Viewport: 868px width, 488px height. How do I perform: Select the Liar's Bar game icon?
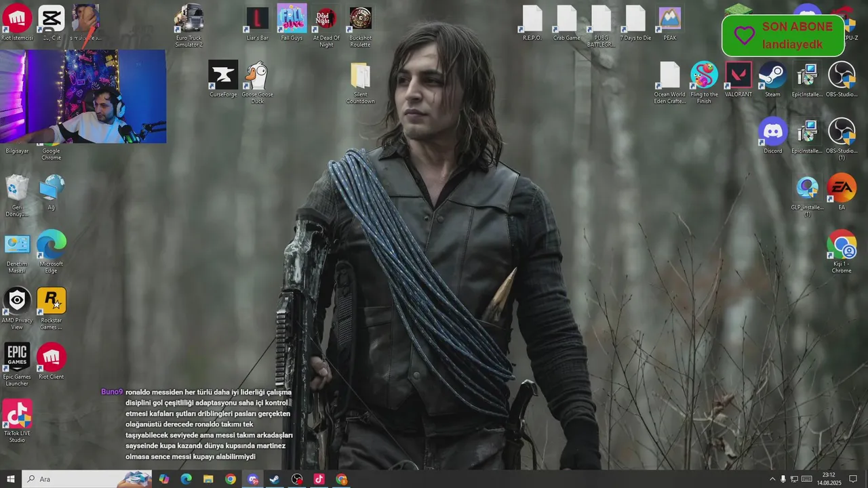pos(257,24)
